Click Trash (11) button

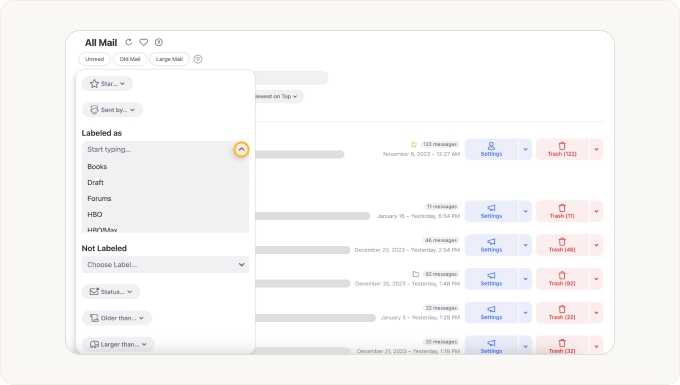point(562,211)
